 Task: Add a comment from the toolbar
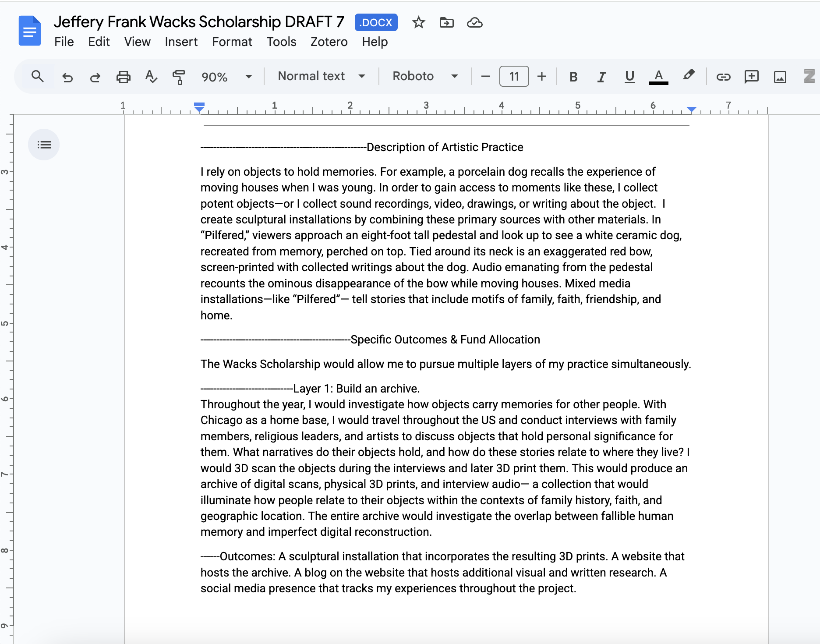tap(751, 77)
